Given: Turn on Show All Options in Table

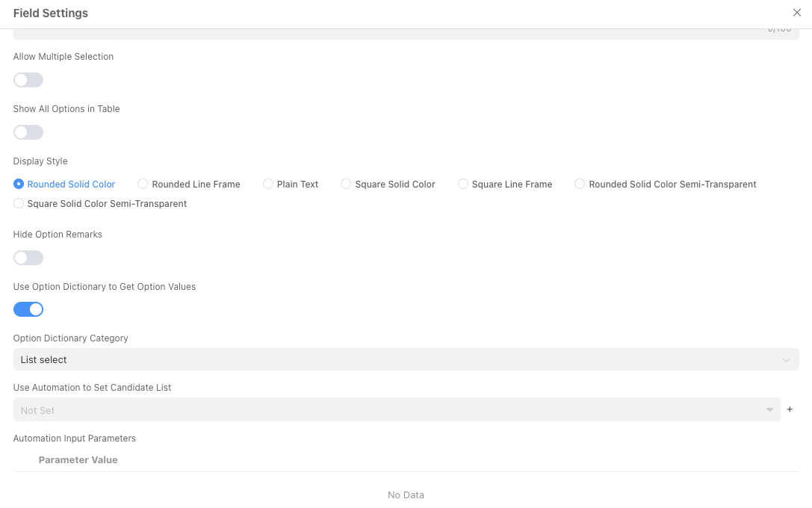Looking at the screenshot, I should 28,132.
